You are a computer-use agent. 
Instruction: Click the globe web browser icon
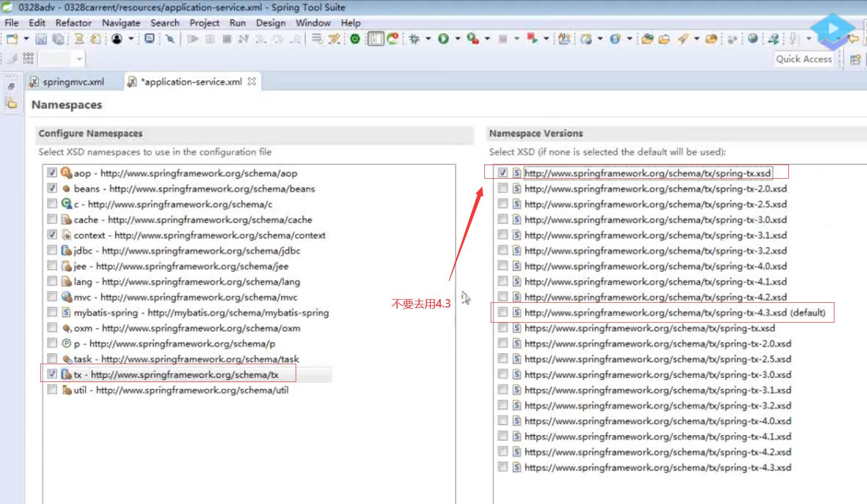point(753,38)
